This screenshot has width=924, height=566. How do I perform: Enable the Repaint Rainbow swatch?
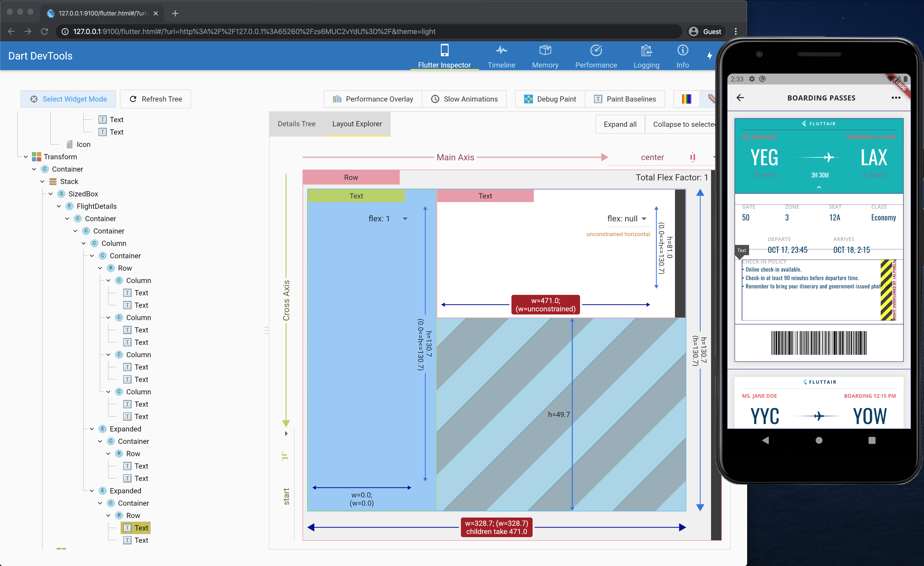687,98
